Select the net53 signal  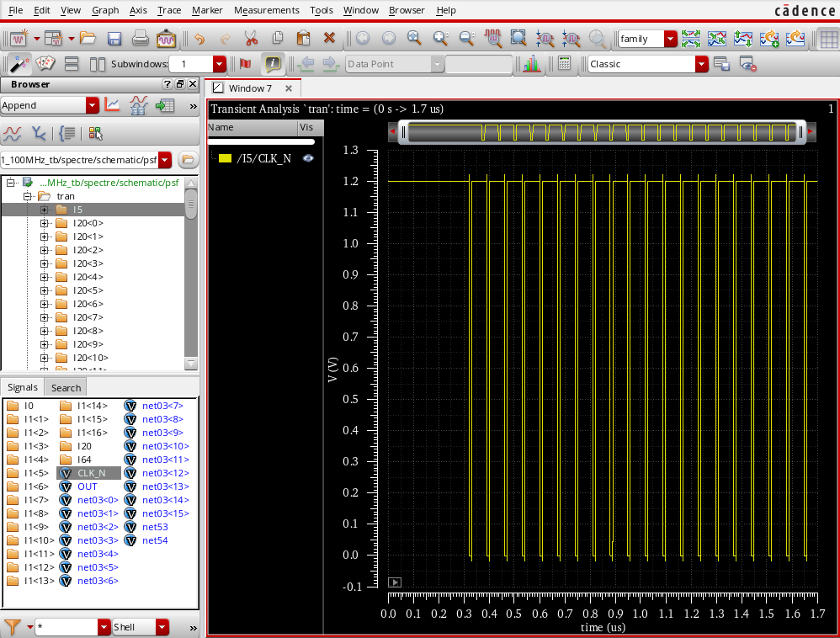point(155,527)
